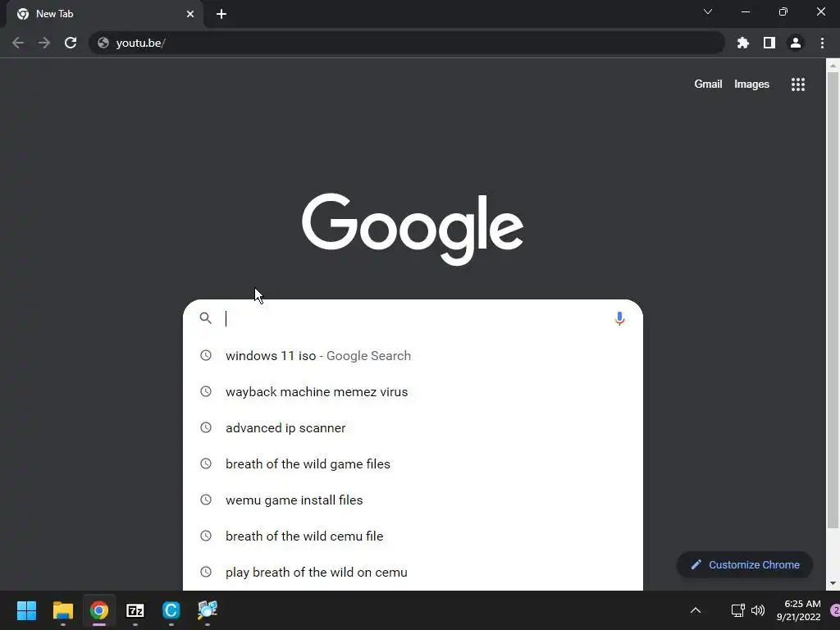Open the notification count badge

834,610
